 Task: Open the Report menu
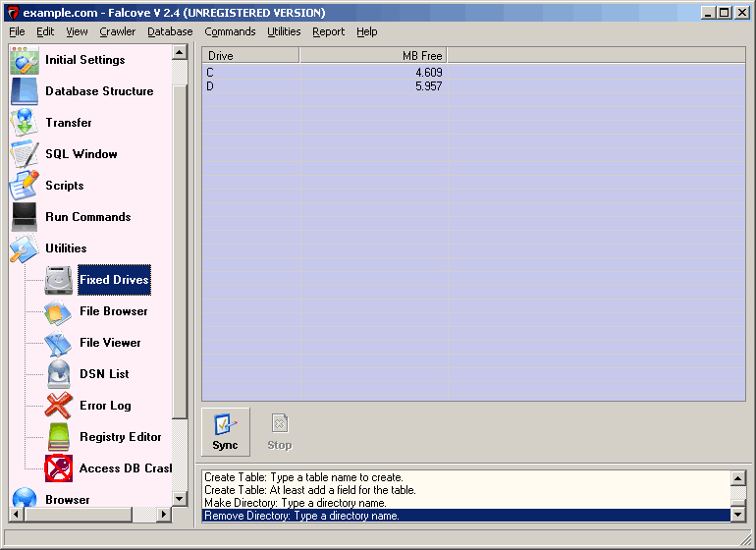coord(328,31)
